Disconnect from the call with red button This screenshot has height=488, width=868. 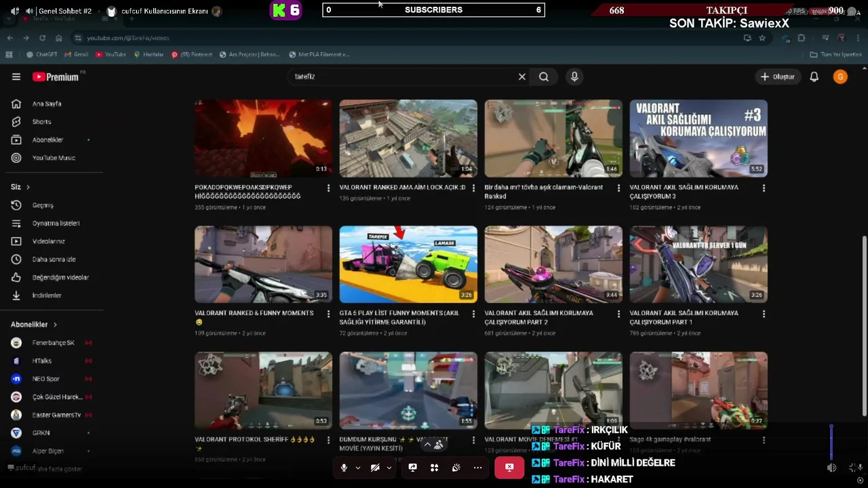pos(509,468)
